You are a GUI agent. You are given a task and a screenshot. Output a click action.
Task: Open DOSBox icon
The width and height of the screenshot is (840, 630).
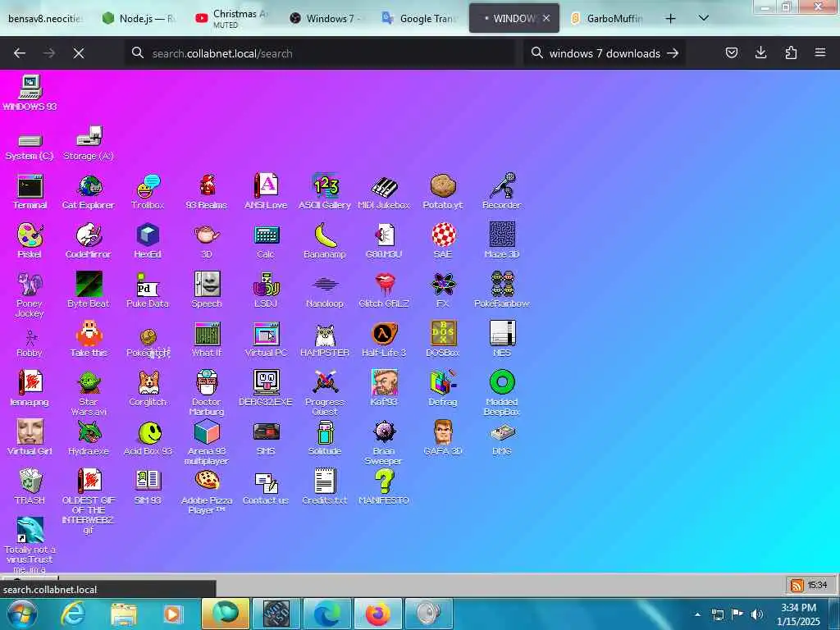click(x=442, y=339)
